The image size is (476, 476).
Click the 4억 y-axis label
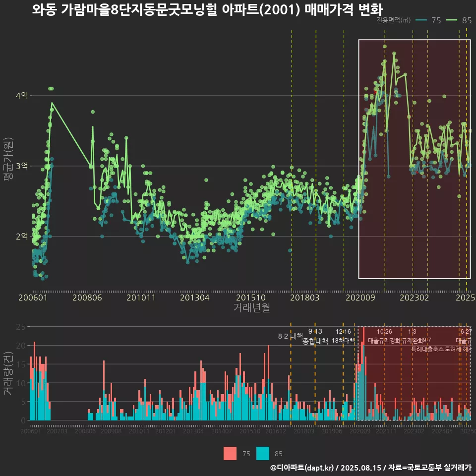point(22,96)
